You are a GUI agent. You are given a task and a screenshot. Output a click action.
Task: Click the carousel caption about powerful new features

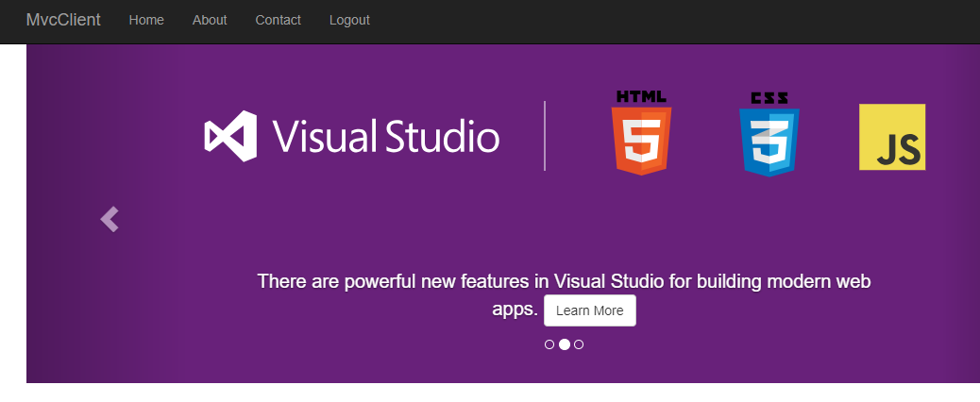coord(564,281)
